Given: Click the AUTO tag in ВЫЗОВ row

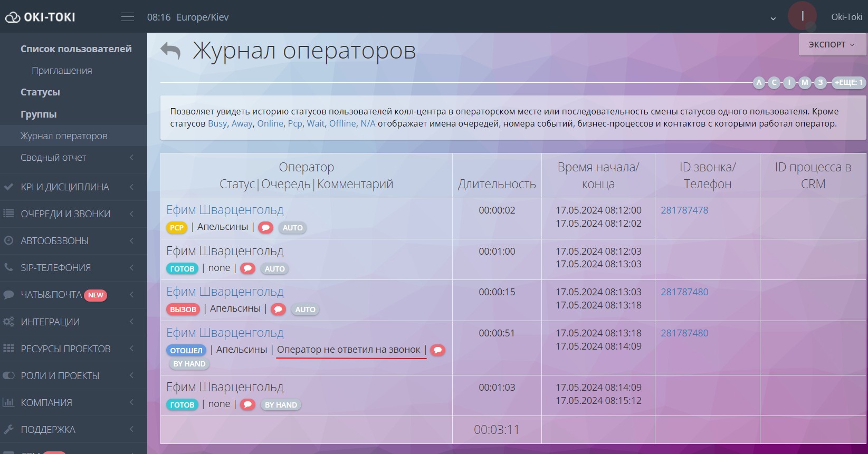Looking at the screenshot, I should coord(305,310).
